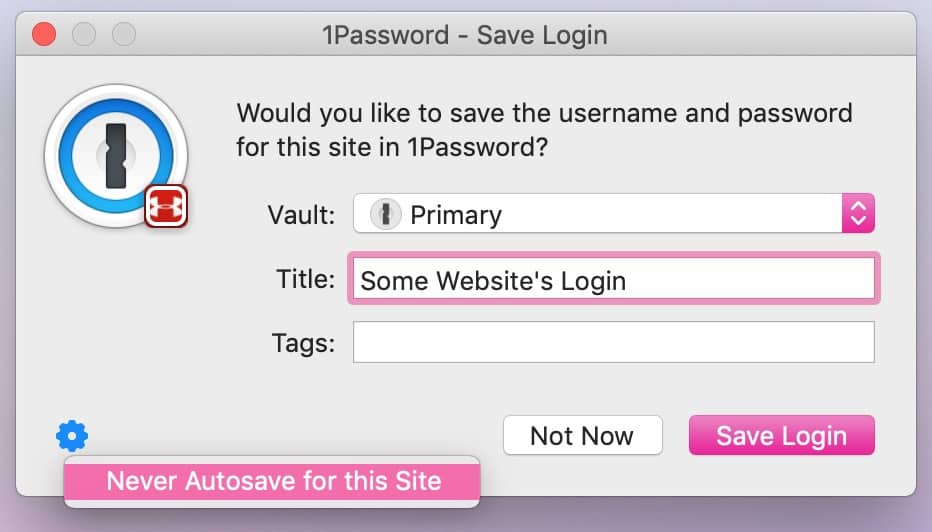932x532 pixels.
Task: Click into the empty Tags field
Action: [x=613, y=342]
